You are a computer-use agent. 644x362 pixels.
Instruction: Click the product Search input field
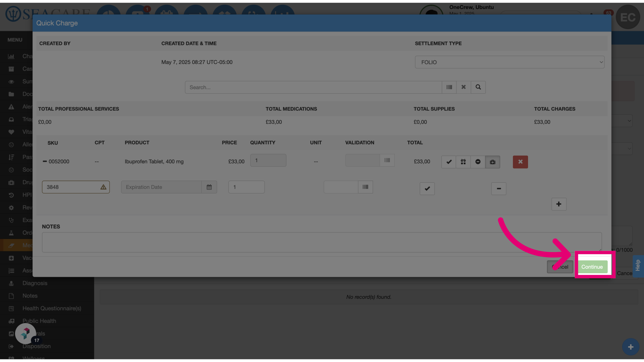(313, 87)
